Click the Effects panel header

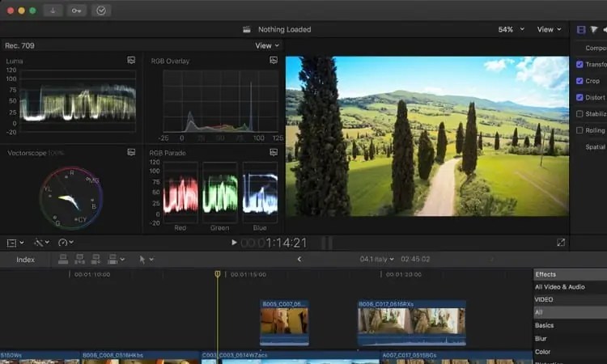570,274
